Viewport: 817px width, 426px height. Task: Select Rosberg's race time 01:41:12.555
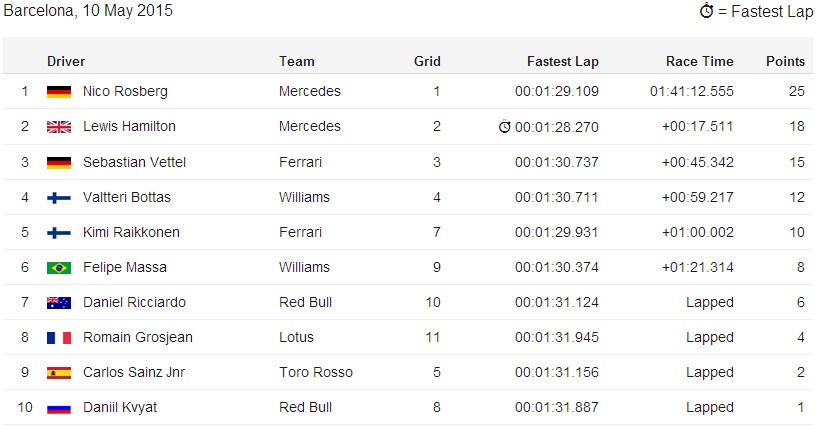tap(691, 91)
